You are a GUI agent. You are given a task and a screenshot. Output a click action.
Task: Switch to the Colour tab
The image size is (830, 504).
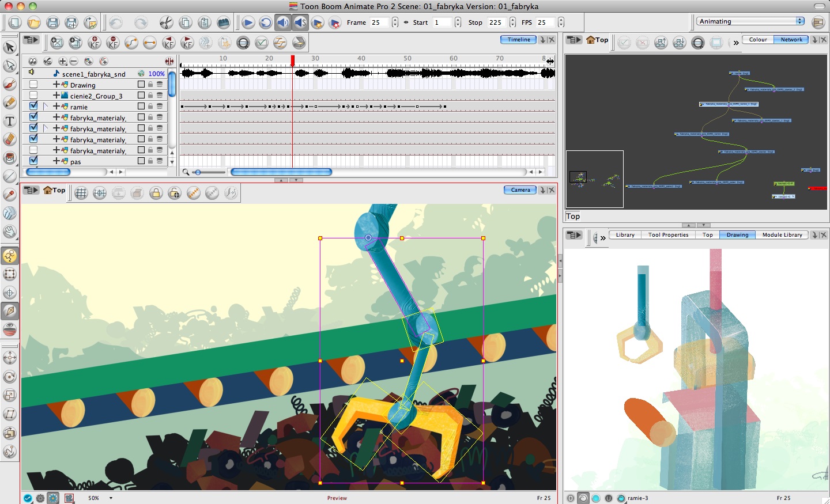[757, 40]
